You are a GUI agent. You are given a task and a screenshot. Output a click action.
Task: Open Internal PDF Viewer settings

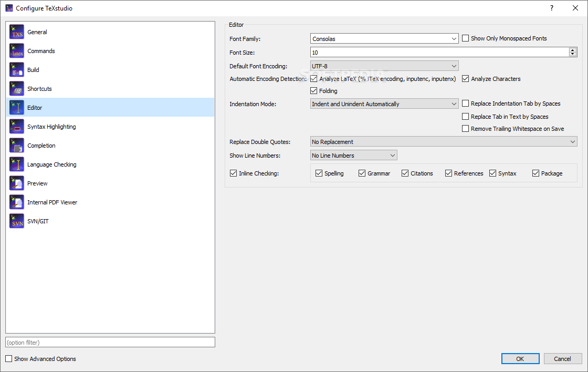click(110, 202)
